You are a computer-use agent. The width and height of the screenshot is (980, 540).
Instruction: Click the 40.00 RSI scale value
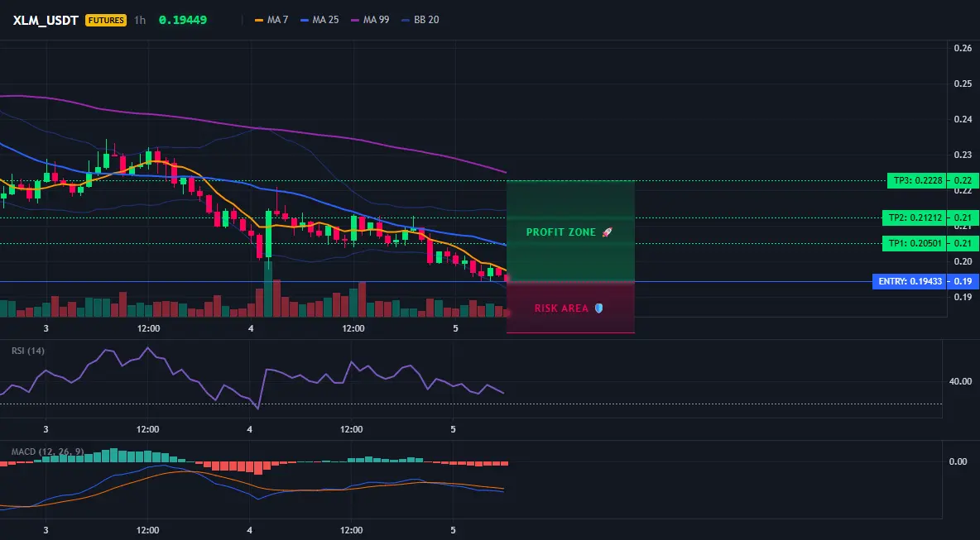[960, 381]
